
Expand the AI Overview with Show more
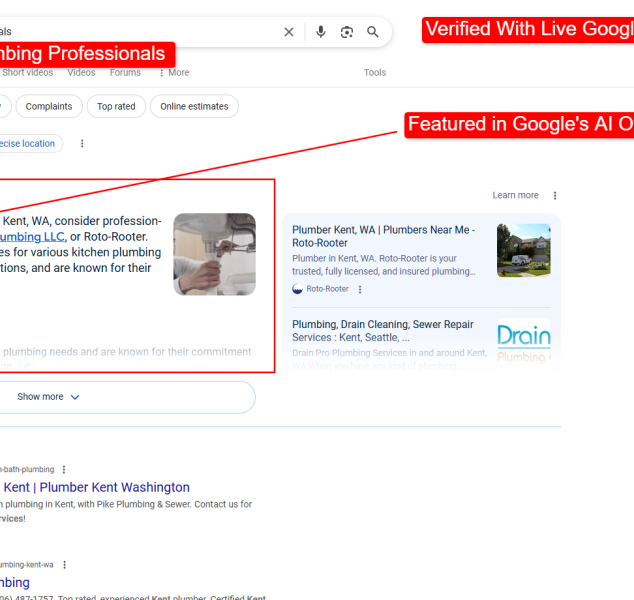point(127,397)
